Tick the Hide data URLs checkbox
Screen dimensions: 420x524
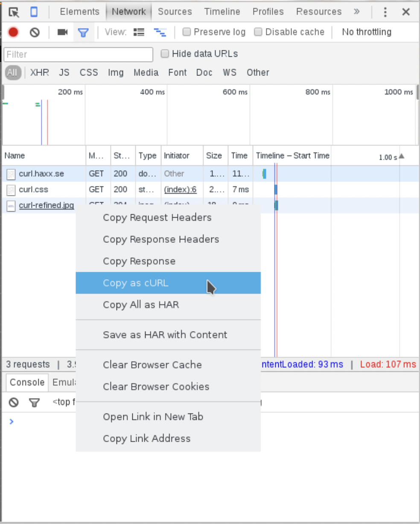coord(165,54)
